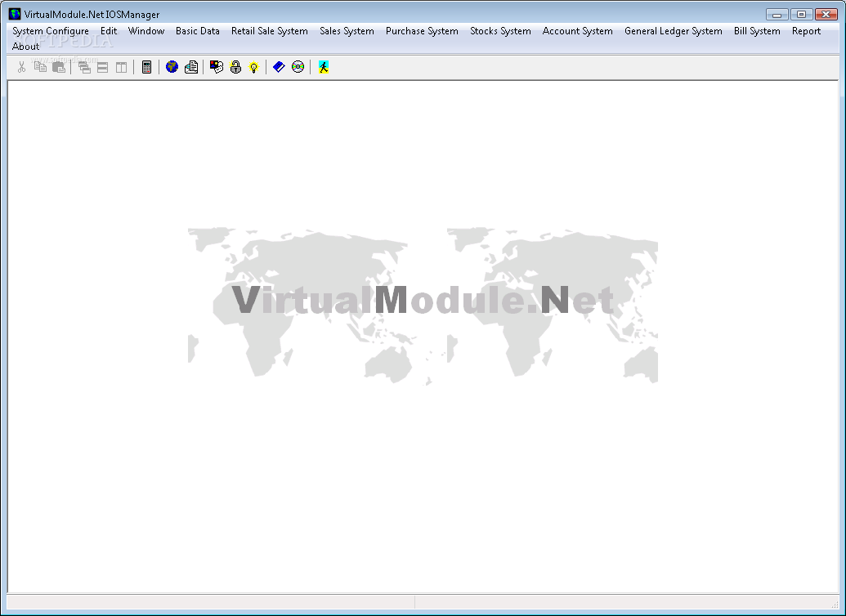Cascade windows using the toolbar icon
This screenshot has height=616, width=846.
click(x=84, y=67)
